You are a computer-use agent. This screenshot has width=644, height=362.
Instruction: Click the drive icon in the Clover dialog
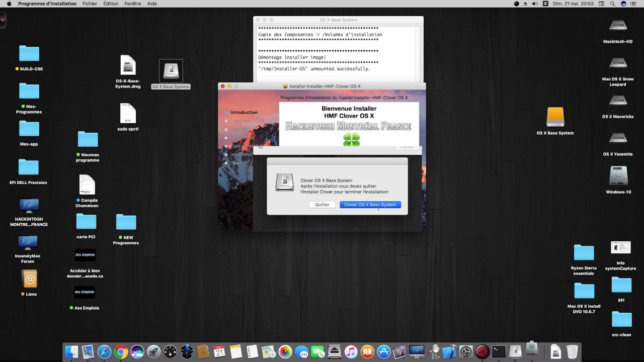[284, 182]
